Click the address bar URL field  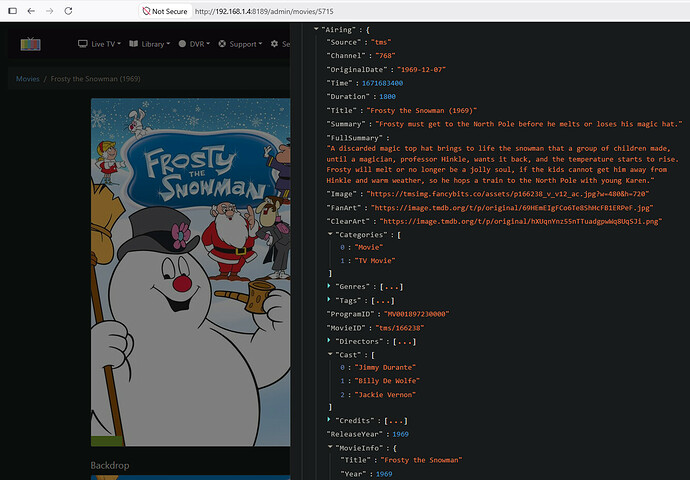(x=264, y=11)
